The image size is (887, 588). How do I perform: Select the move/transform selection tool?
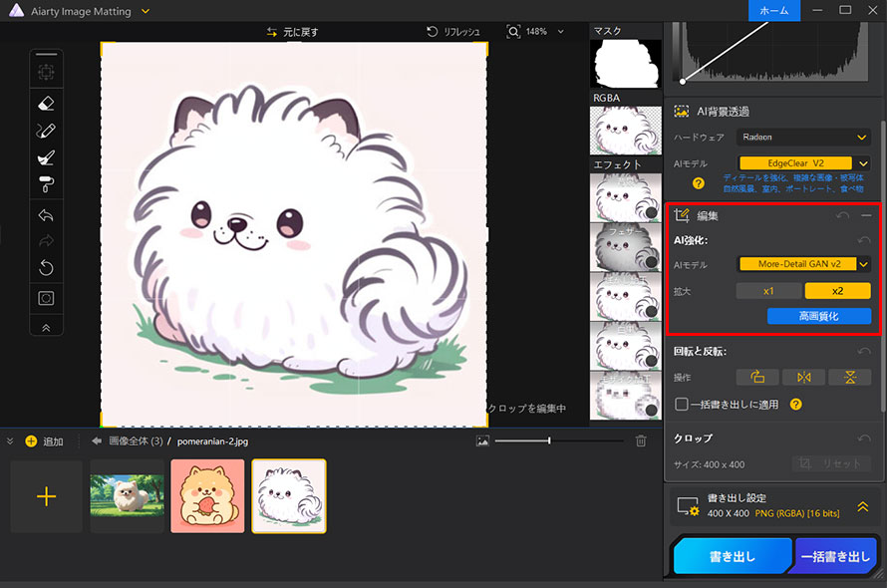click(x=46, y=72)
